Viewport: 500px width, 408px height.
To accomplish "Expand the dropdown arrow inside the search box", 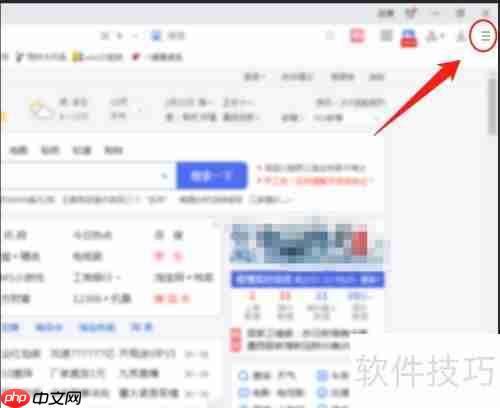I will pyautogui.click(x=164, y=175).
